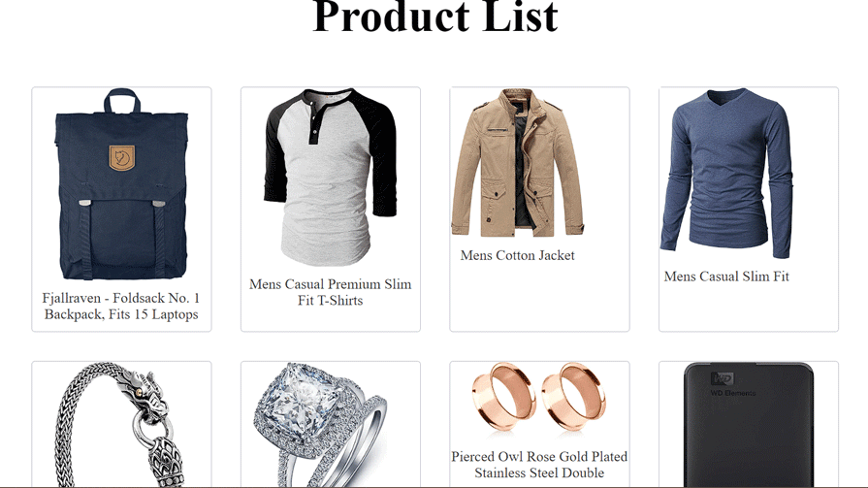Select the Mens Cotton Jacket title
Screen dimensions: 868x488
(x=518, y=255)
